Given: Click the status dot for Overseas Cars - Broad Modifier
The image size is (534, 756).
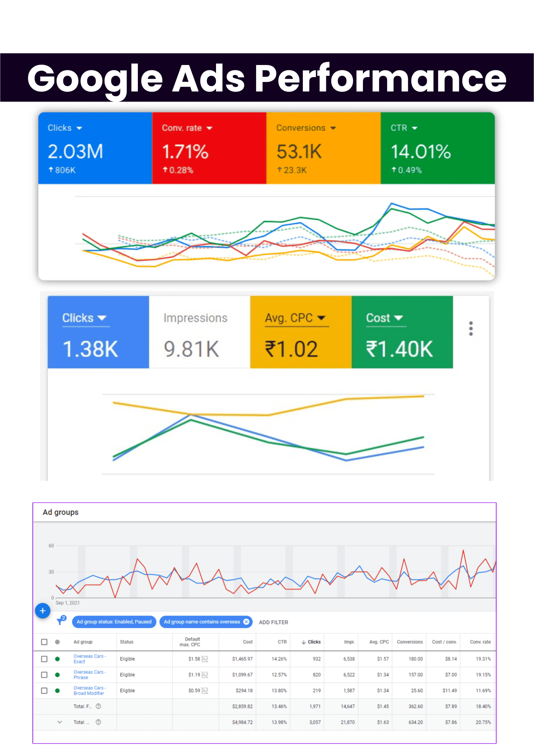Looking at the screenshot, I should [57, 691].
